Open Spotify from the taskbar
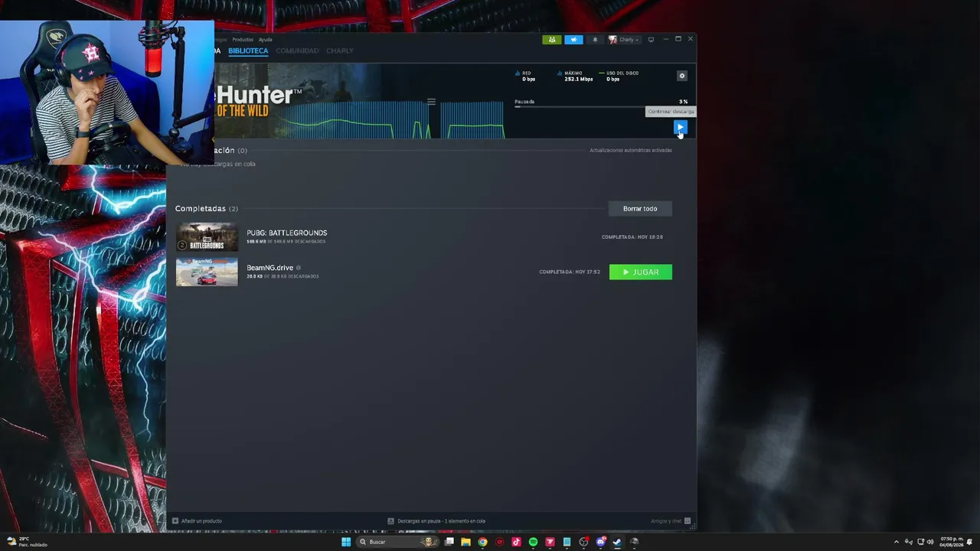 pyautogui.click(x=533, y=542)
